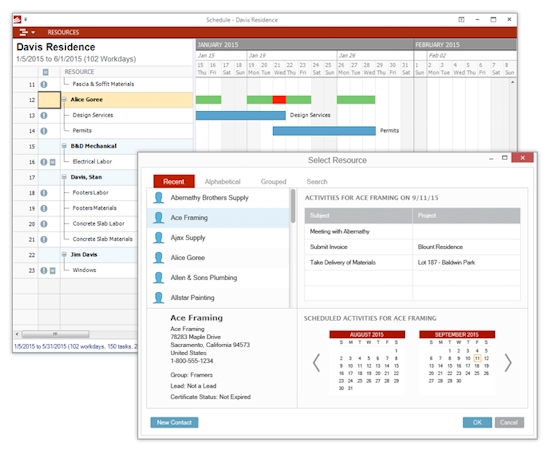Click info icon on Concrete Slab Labor row

(x=44, y=224)
